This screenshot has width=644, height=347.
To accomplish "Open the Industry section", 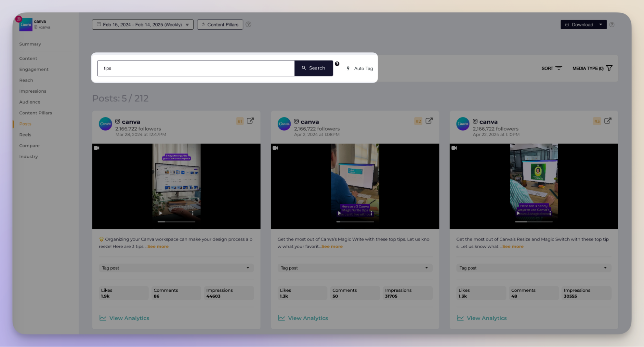I will 28,157.
